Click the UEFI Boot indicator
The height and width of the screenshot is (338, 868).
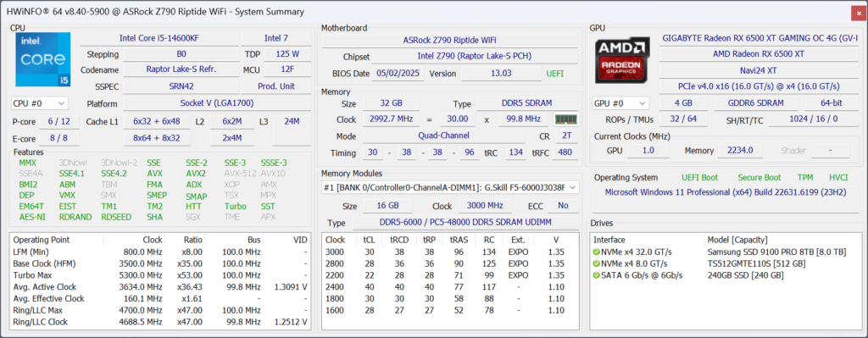click(x=699, y=178)
